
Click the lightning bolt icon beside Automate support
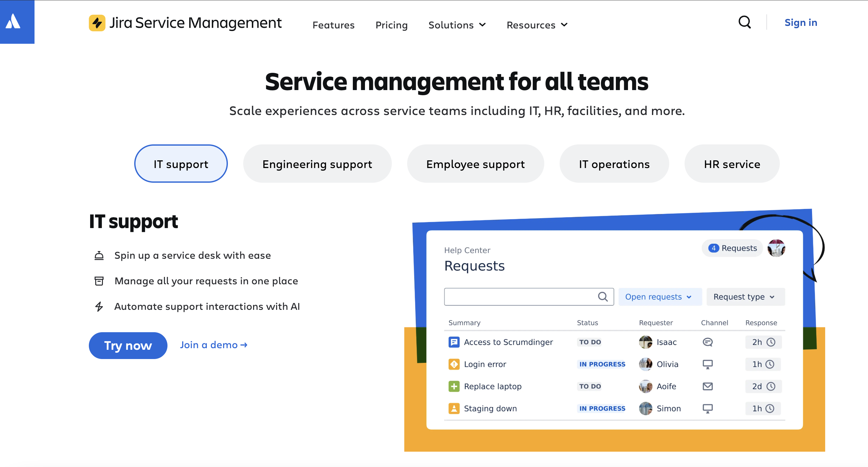pyautogui.click(x=99, y=306)
